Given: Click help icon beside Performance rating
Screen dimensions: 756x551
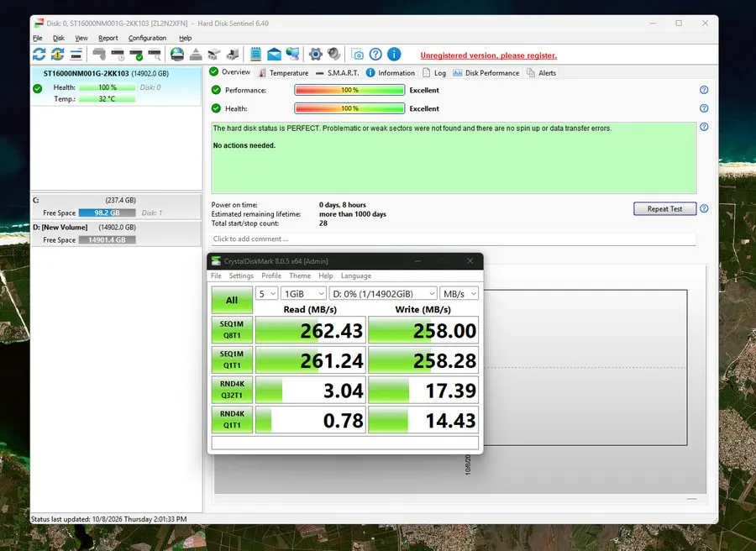Looking at the screenshot, I should point(704,90).
